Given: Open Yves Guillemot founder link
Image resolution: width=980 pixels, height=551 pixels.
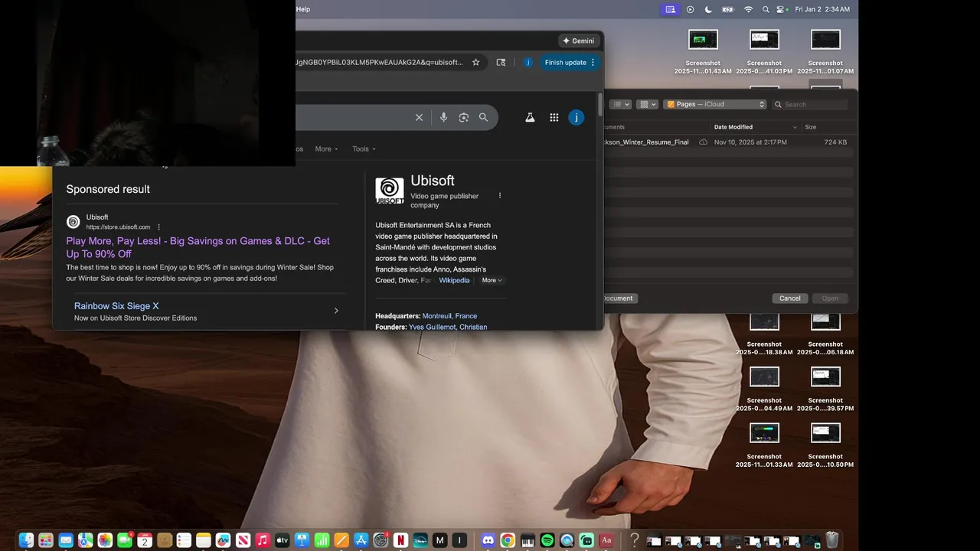Looking at the screenshot, I should pyautogui.click(x=433, y=327).
